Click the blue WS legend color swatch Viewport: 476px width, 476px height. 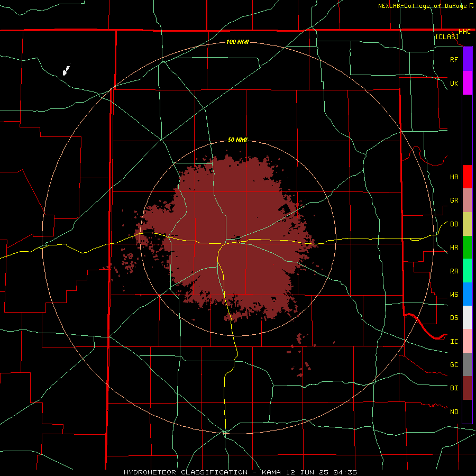467,294
